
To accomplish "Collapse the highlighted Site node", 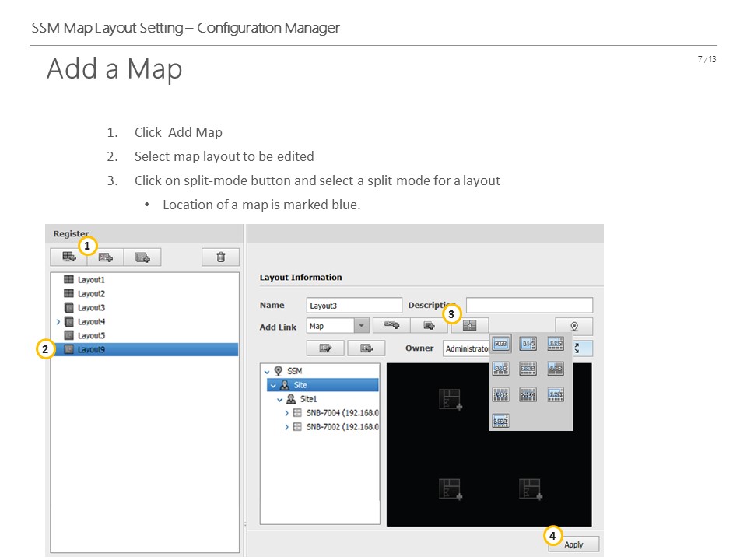I will 273,385.
